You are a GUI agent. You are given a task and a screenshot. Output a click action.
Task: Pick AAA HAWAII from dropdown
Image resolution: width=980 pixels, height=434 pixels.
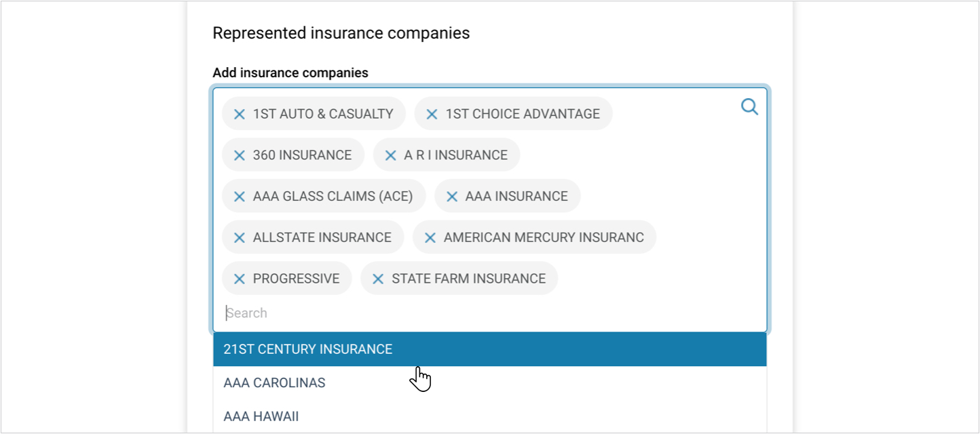click(261, 416)
